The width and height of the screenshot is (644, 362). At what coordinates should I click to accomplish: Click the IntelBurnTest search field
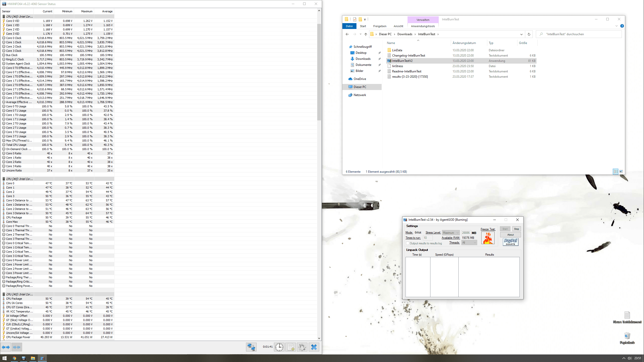click(579, 34)
